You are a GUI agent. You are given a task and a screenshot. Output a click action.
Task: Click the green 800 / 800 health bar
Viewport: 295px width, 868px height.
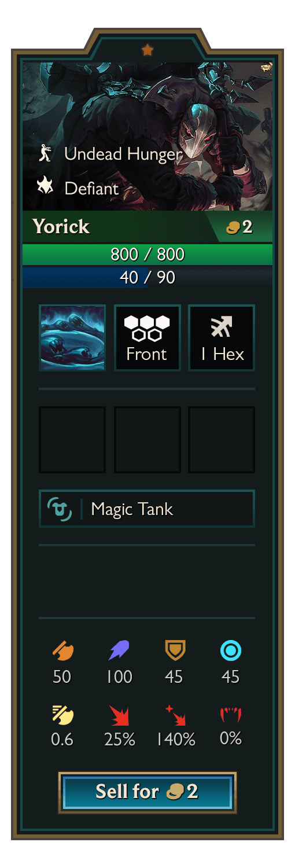(147, 254)
